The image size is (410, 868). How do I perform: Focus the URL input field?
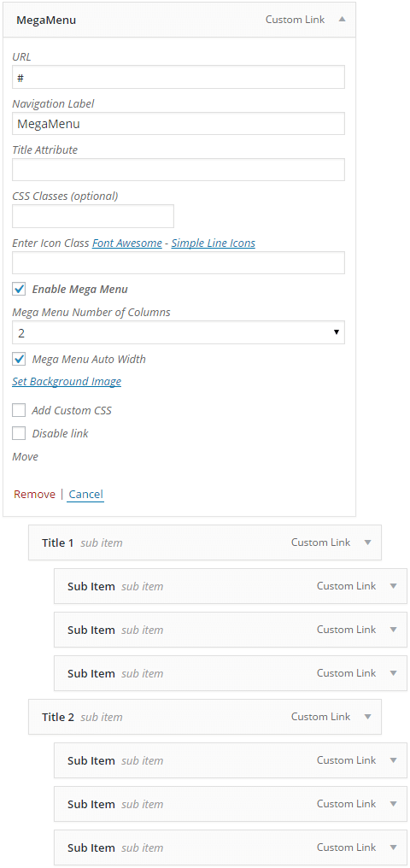(x=179, y=78)
